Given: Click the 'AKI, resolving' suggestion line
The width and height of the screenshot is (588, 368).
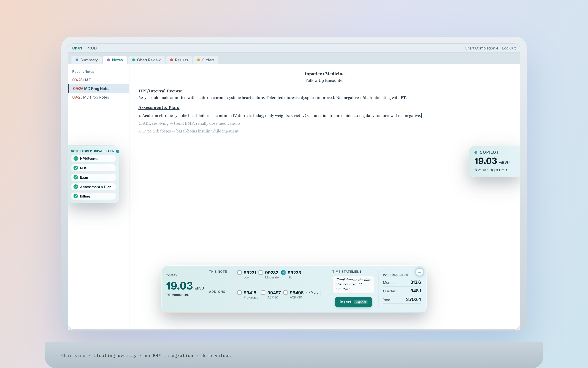Looking at the screenshot, I should [x=190, y=123].
